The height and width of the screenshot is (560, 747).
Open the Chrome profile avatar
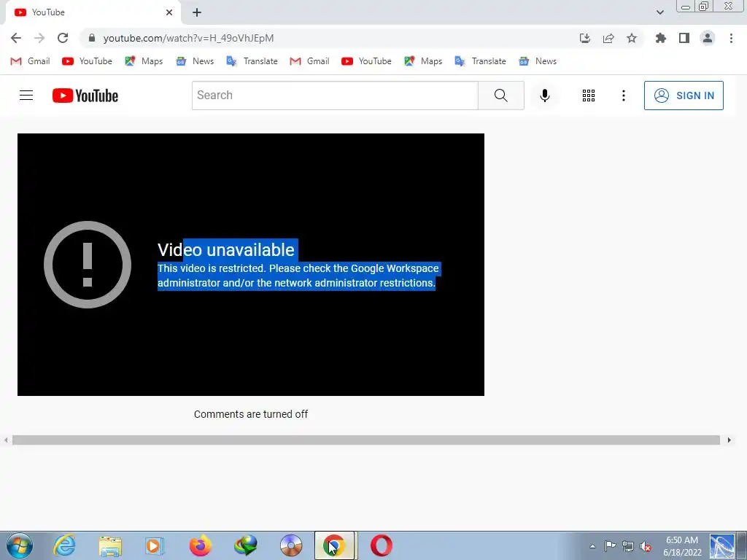[x=708, y=38]
